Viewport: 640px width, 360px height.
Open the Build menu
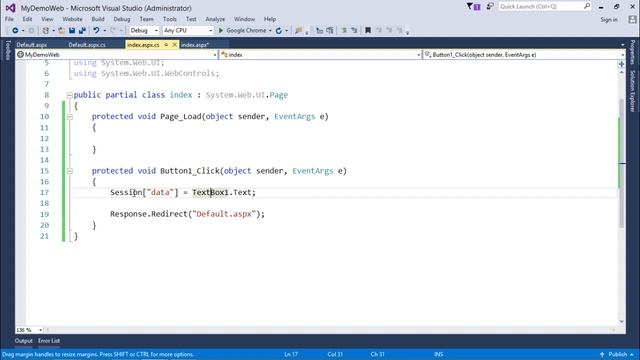coord(98,19)
